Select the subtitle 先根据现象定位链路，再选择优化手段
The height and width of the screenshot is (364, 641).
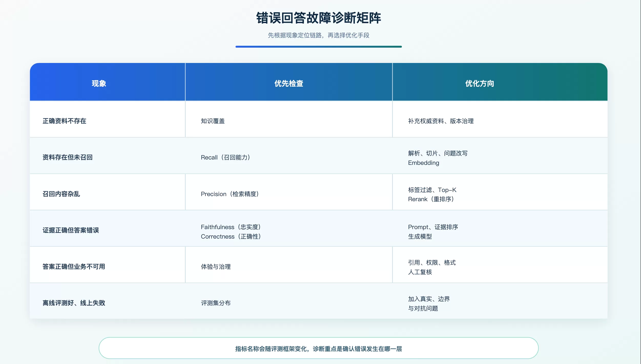click(318, 35)
